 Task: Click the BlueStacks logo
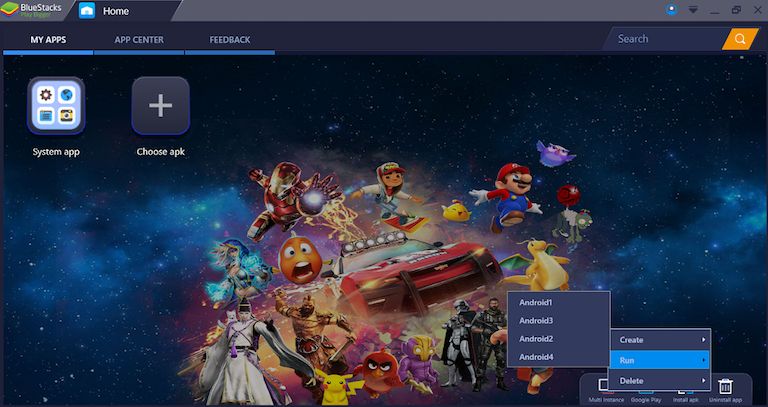(x=31, y=10)
